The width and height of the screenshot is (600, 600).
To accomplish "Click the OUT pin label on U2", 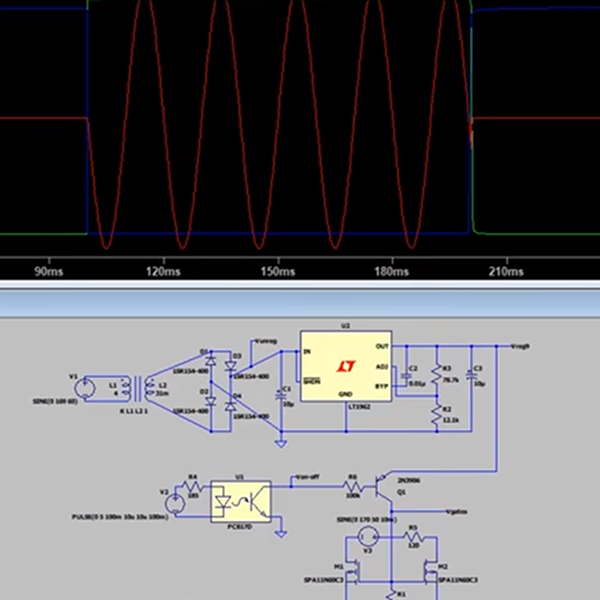I will click(x=382, y=346).
